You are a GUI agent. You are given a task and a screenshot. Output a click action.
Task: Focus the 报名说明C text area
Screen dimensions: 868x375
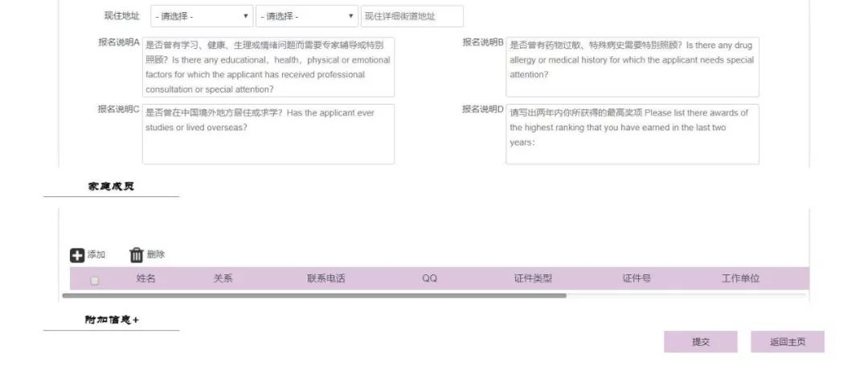pos(268,134)
